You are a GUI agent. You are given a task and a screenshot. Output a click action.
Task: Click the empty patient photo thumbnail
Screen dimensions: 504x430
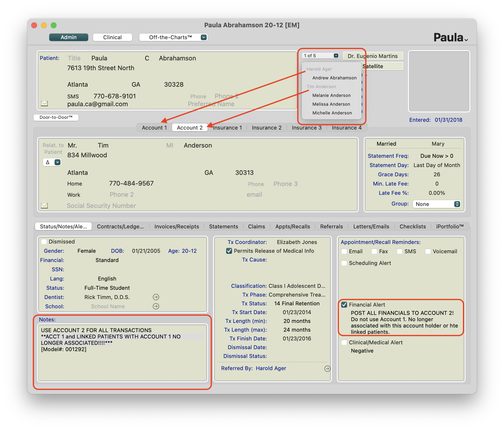[439, 81]
